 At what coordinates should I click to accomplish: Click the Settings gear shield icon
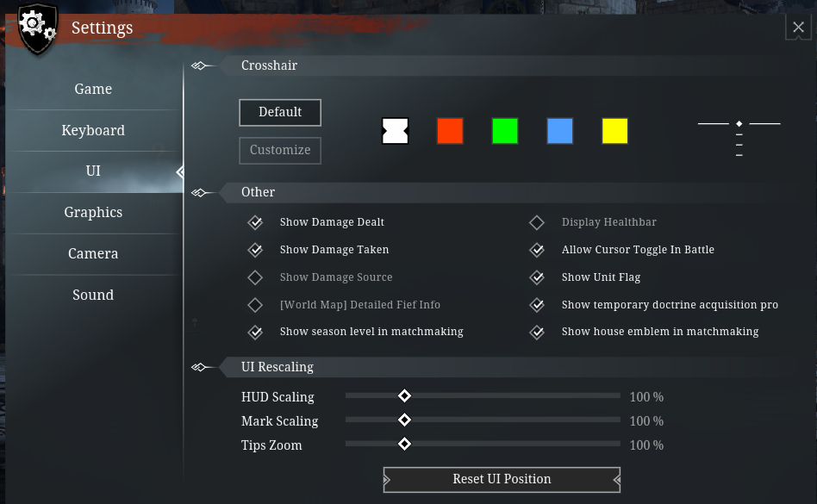click(38, 28)
